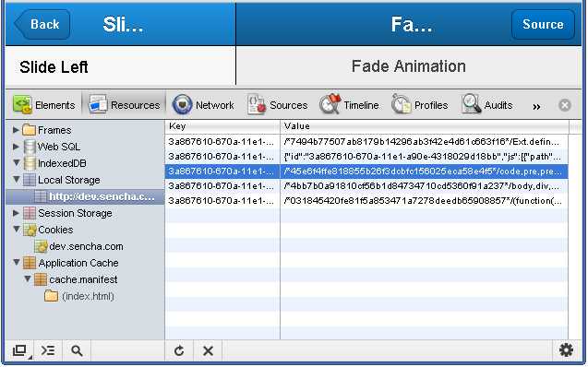The height and width of the screenshot is (367, 588).
Task: Open the Sources panel
Action: tap(278, 105)
